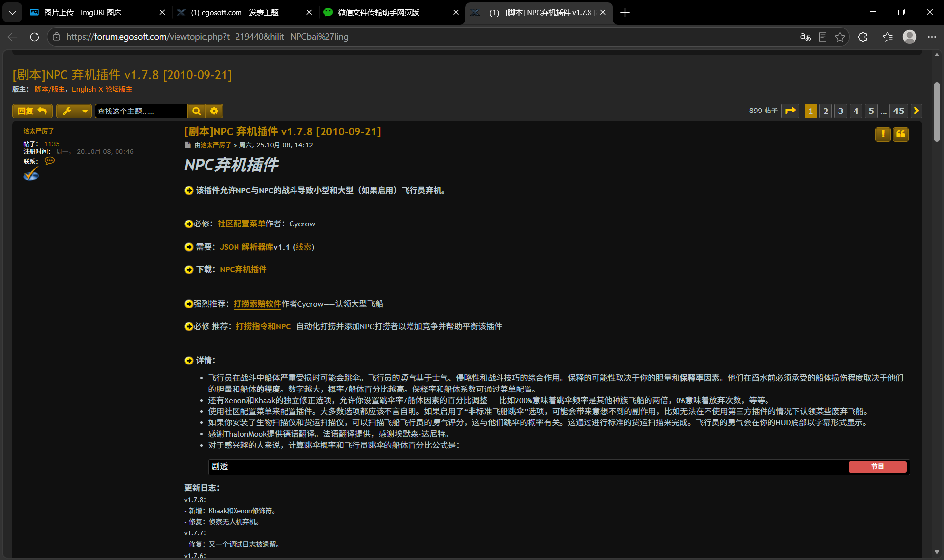Open the author's 1135 posts link
Image resolution: width=944 pixels, height=560 pixels.
click(x=52, y=144)
